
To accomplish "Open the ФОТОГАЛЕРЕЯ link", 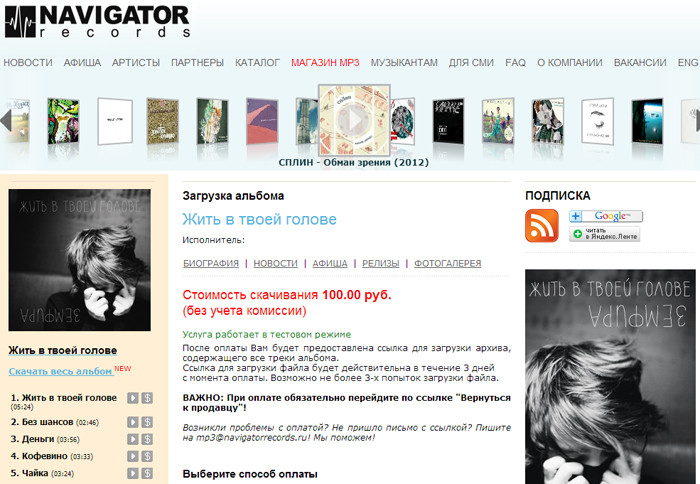I will pos(447,263).
